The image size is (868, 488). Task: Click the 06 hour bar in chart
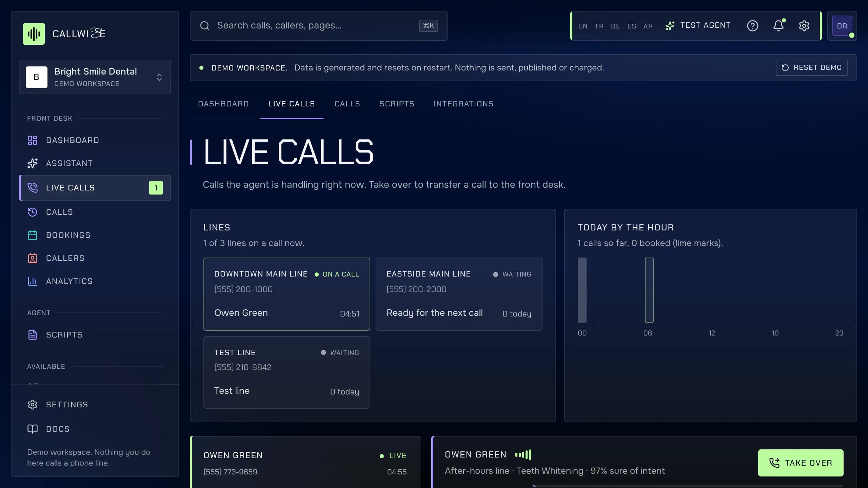[649, 290]
